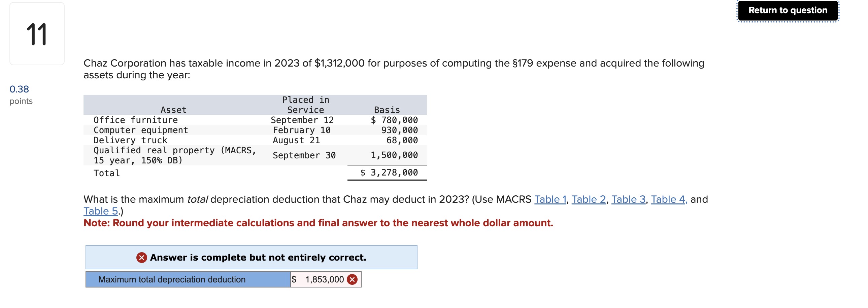Click the red rounding note text

click(318, 223)
